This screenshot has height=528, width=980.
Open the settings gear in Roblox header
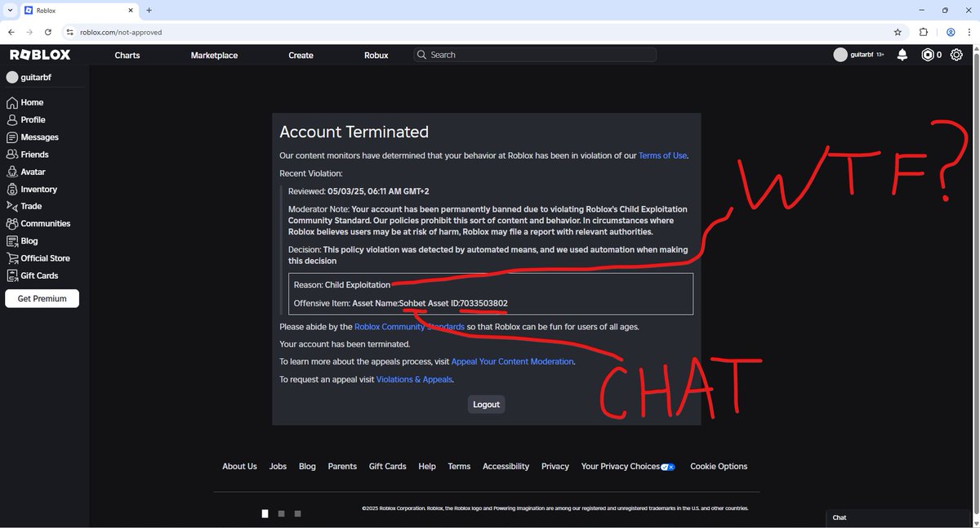click(957, 55)
